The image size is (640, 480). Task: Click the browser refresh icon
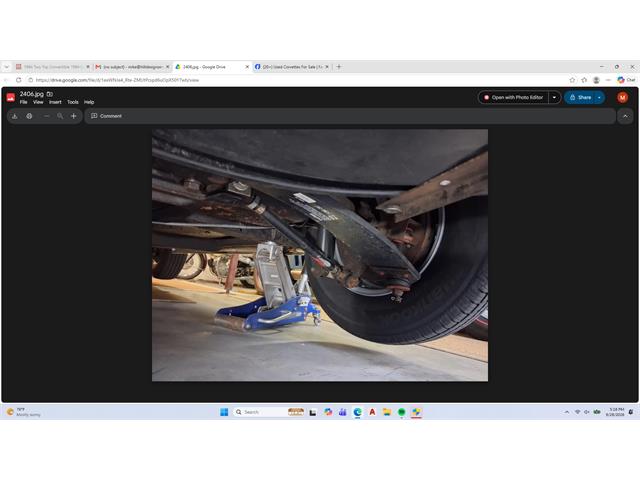click(x=18, y=80)
